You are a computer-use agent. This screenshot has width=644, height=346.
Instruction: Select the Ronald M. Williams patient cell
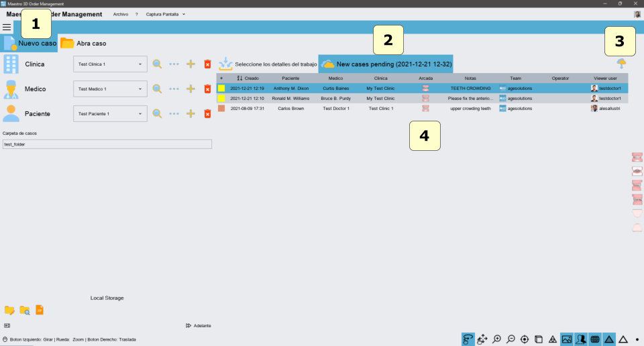click(x=290, y=98)
